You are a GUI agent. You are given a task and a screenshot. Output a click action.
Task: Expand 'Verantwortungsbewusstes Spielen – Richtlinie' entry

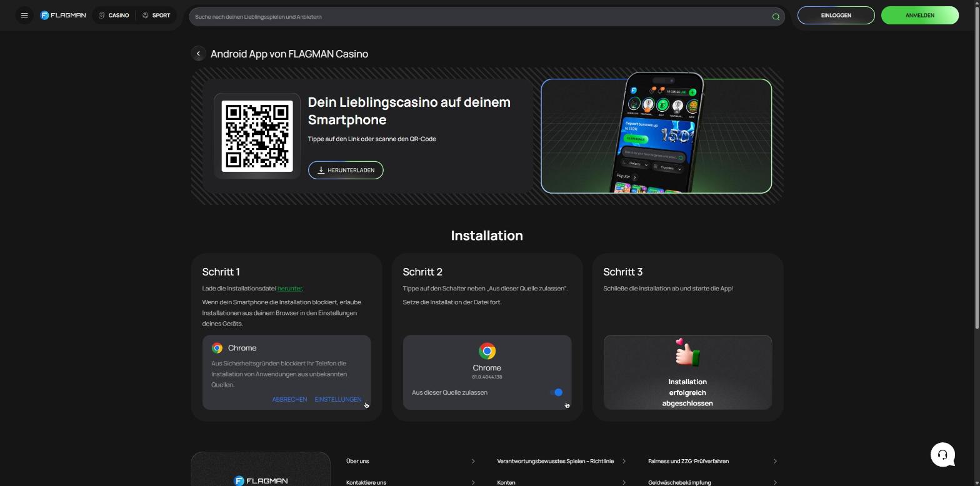[561, 461]
